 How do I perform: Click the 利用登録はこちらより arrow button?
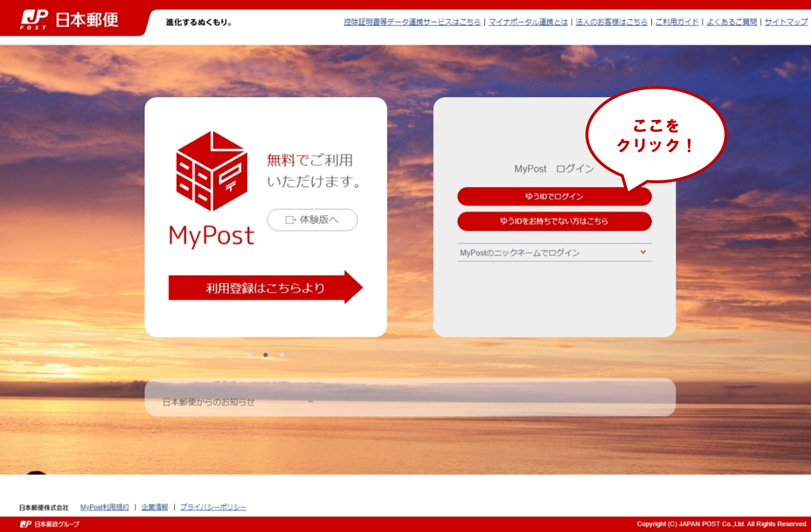click(x=265, y=287)
